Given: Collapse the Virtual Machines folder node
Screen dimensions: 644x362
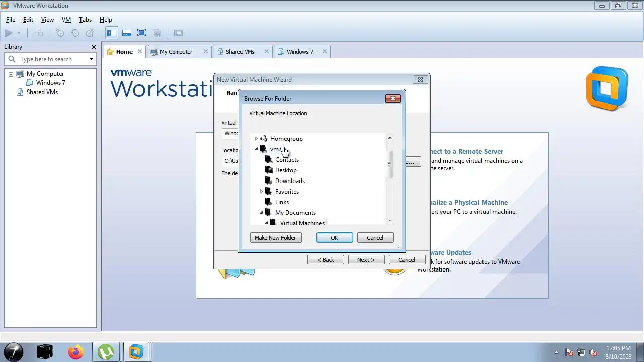Looking at the screenshot, I should tap(266, 223).
